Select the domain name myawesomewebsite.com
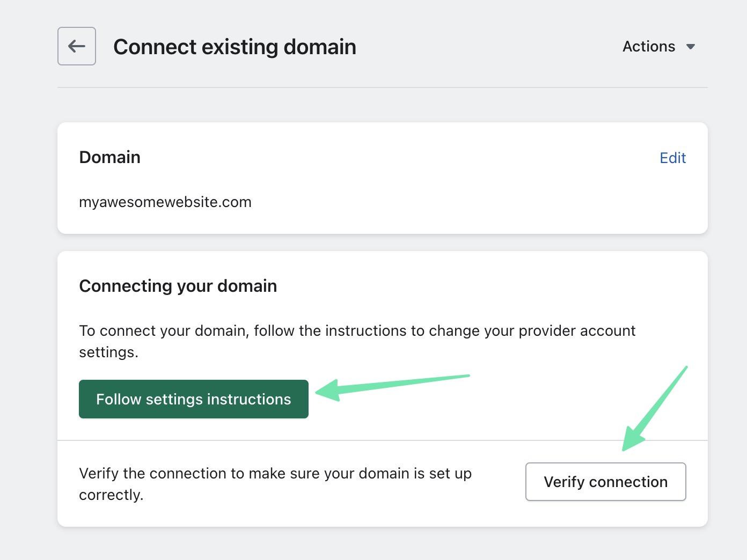Viewport: 747px width, 560px height. coord(165,202)
